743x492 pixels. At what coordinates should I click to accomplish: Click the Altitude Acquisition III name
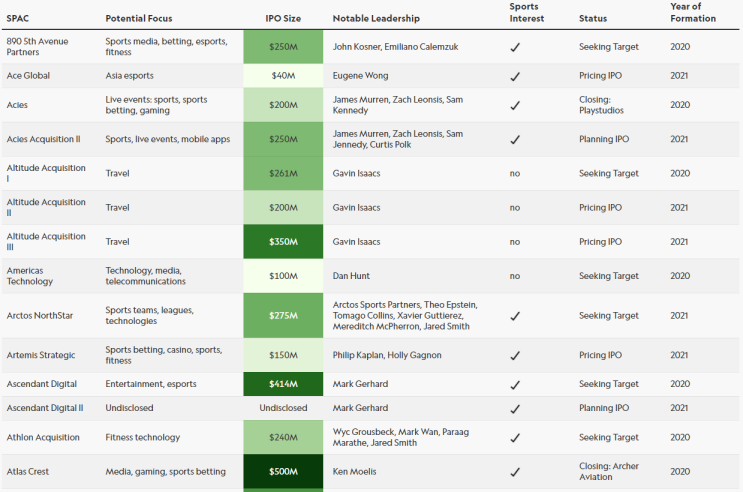click(x=46, y=242)
